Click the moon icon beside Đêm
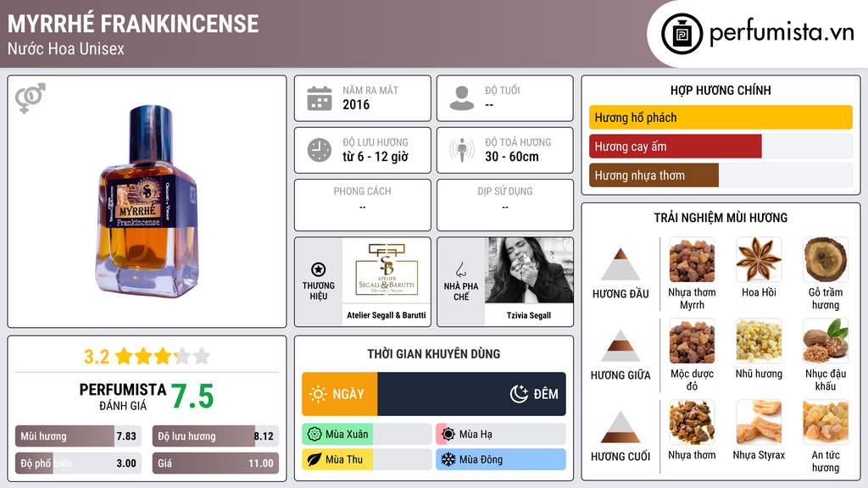 (x=519, y=394)
